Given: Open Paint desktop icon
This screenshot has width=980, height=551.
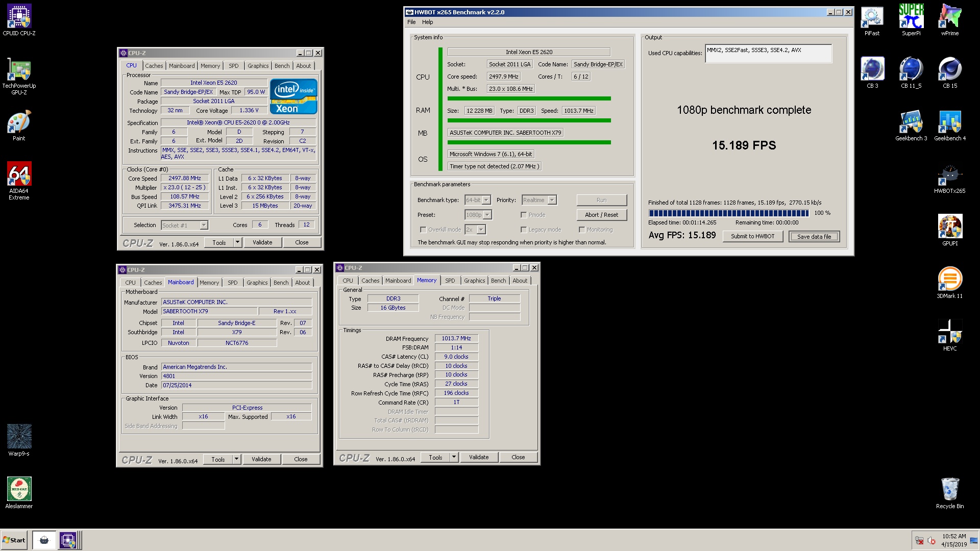Looking at the screenshot, I should click(19, 125).
